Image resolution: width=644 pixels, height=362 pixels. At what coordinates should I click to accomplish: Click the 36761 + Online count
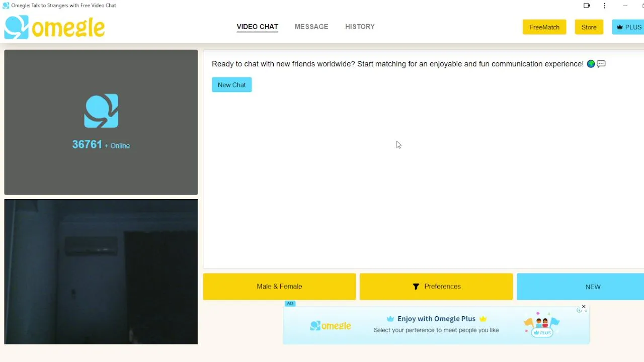(101, 145)
